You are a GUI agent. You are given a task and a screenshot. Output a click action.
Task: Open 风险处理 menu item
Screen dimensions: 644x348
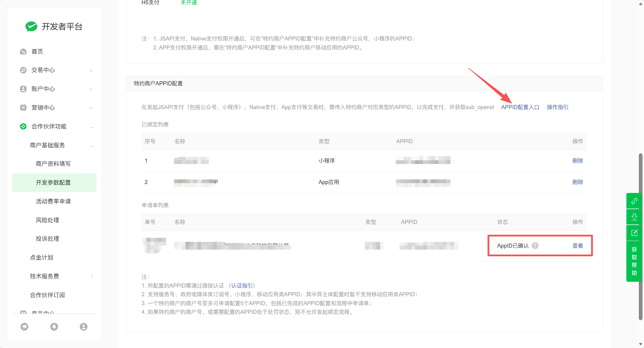click(47, 220)
